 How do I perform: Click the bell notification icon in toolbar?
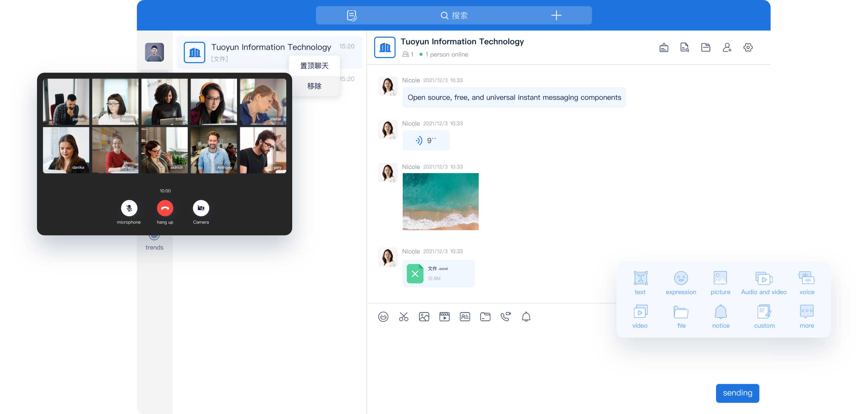[526, 317]
